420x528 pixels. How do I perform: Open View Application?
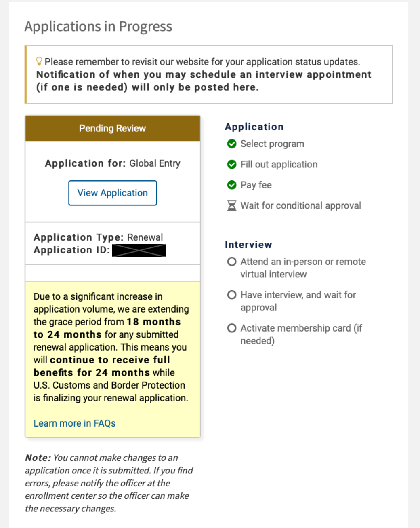coord(112,193)
